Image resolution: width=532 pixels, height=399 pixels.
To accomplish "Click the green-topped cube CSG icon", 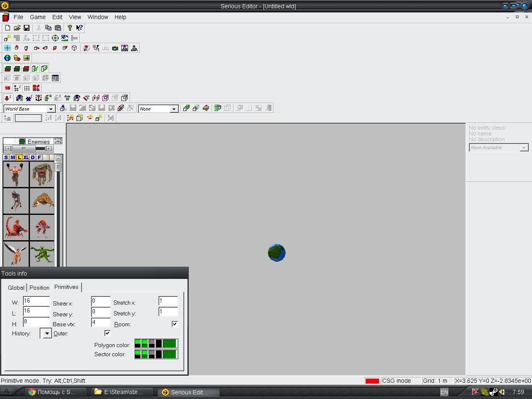I will coord(186,108).
